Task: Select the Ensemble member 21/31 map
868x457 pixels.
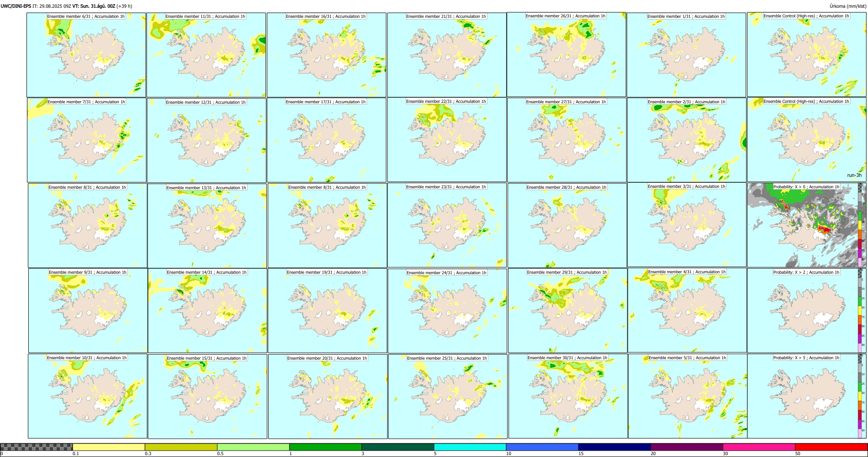Action: (447, 55)
